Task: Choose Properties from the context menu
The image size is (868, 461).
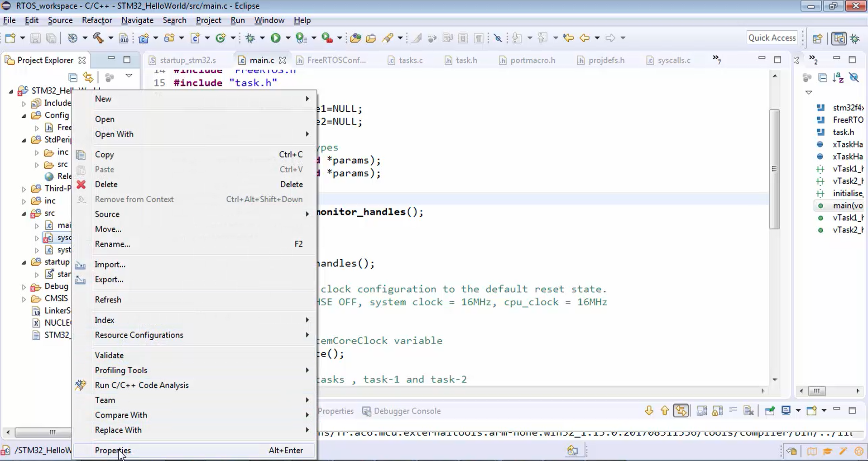Action: (194, 450)
